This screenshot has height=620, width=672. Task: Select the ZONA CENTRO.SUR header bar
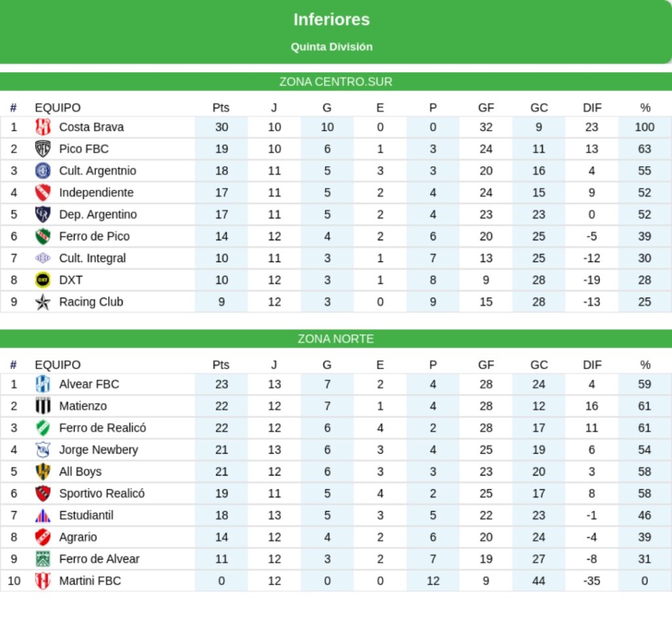tap(336, 81)
